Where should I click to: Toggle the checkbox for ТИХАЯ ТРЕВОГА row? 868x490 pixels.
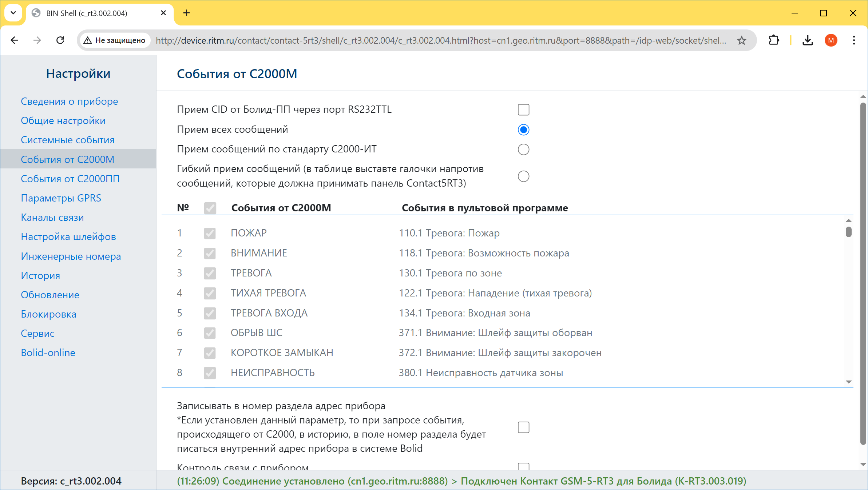210,293
